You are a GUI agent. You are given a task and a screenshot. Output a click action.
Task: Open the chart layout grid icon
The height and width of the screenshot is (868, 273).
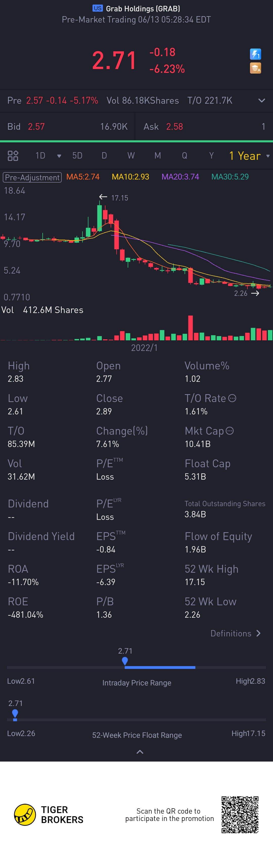[x=13, y=156]
